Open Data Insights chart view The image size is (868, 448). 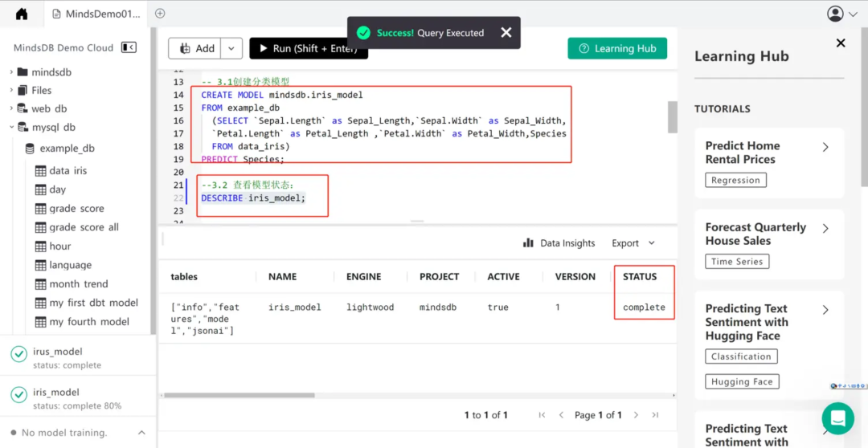559,242
